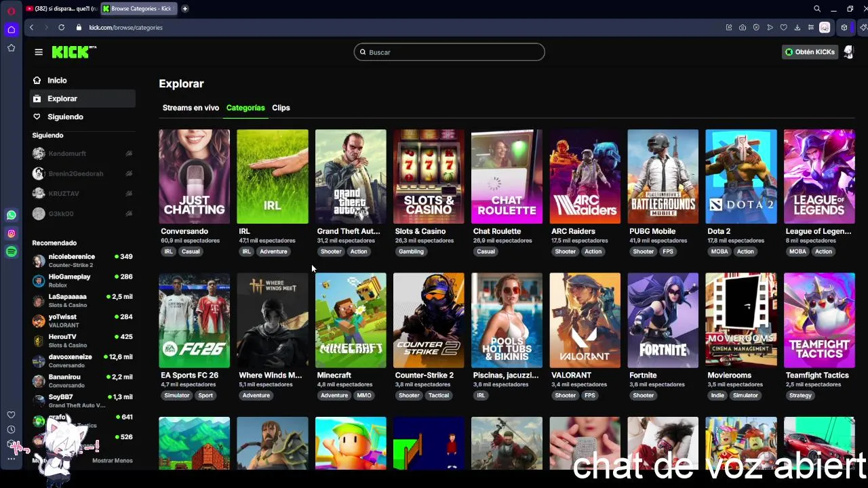Viewport: 868px width, 488px height.
Task: Open the EA Sports FC 26 thumbnail
Action: pos(194,320)
